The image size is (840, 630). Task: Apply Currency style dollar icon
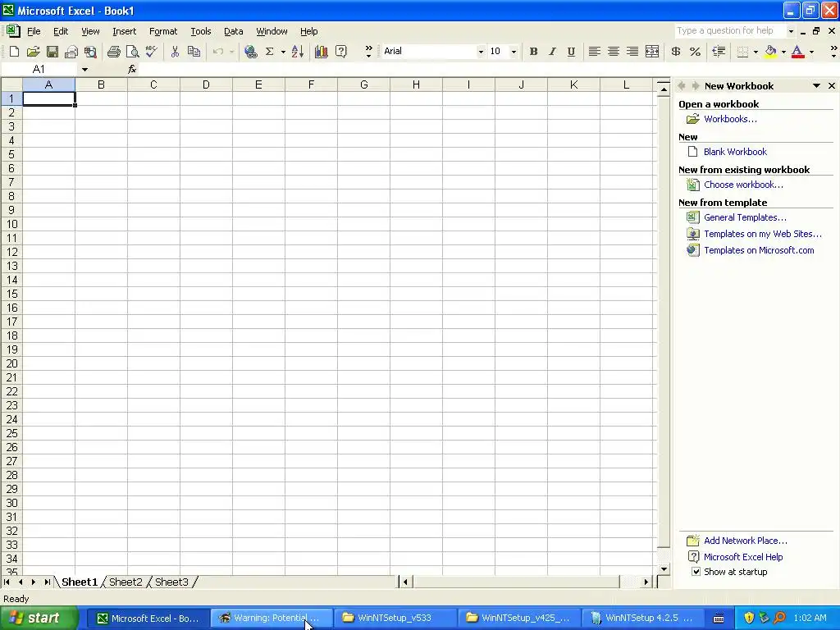(x=676, y=52)
